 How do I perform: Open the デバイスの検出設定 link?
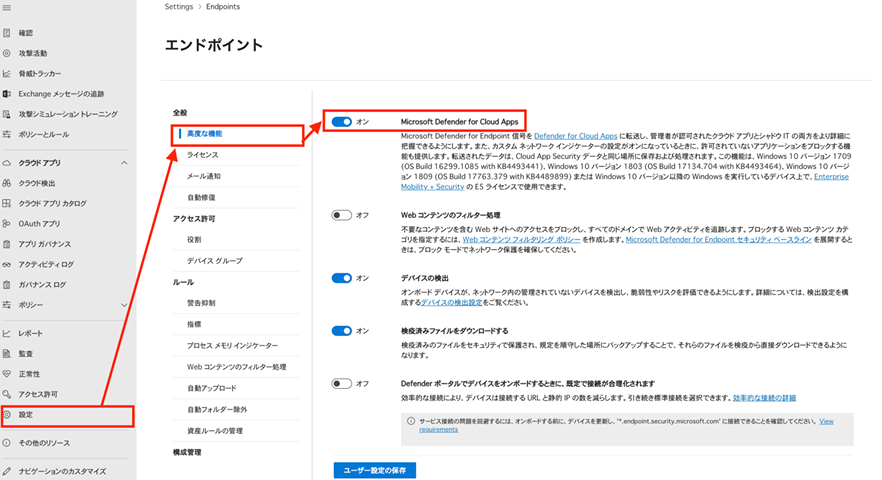tap(452, 303)
